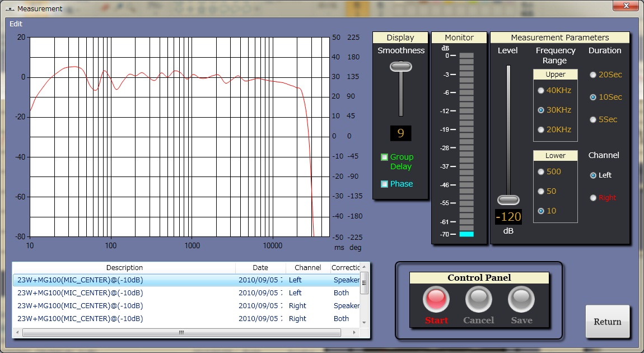Enable the Group Delay checkbox
The width and height of the screenshot is (644, 353).
pos(385,157)
